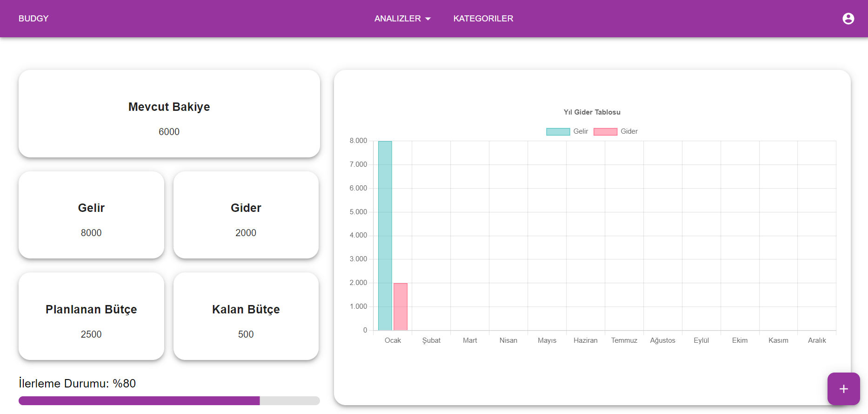Select the Gider 2000 card

(246, 215)
